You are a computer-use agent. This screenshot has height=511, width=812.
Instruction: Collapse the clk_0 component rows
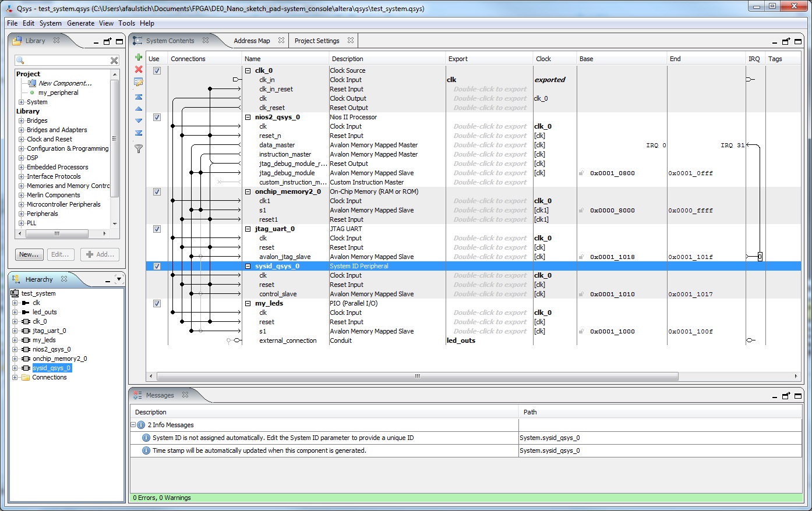pos(248,70)
